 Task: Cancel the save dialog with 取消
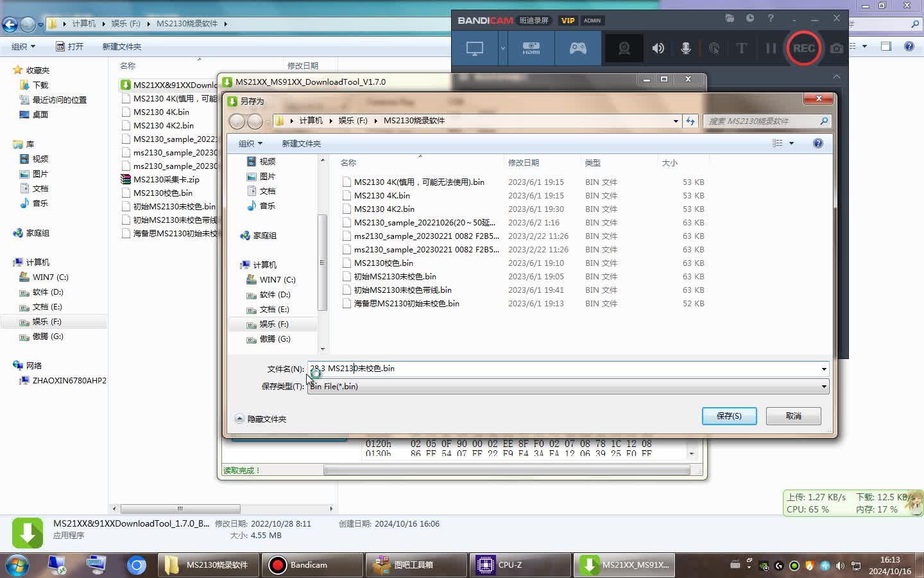point(793,416)
